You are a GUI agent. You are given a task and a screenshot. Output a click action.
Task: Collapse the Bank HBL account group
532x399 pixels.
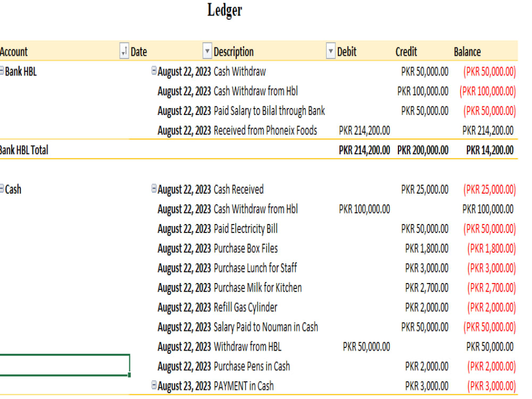pos(2,71)
